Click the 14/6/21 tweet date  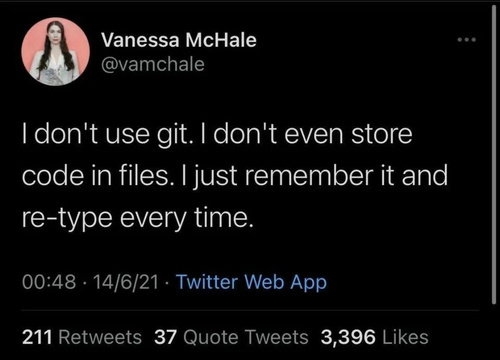[126, 282]
